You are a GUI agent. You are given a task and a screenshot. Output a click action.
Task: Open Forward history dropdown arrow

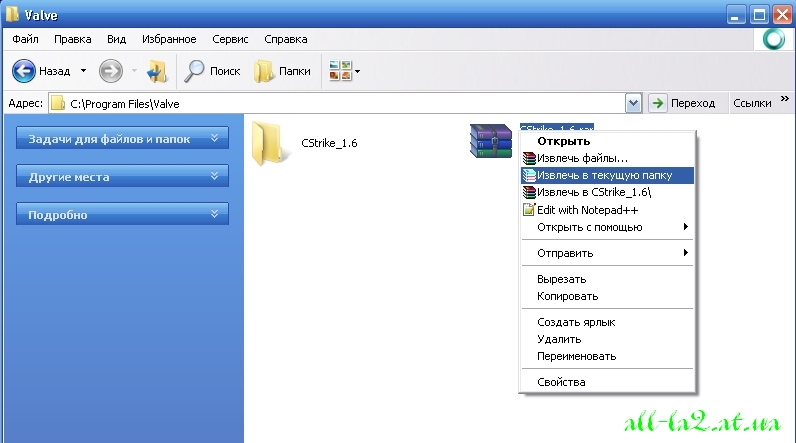134,71
